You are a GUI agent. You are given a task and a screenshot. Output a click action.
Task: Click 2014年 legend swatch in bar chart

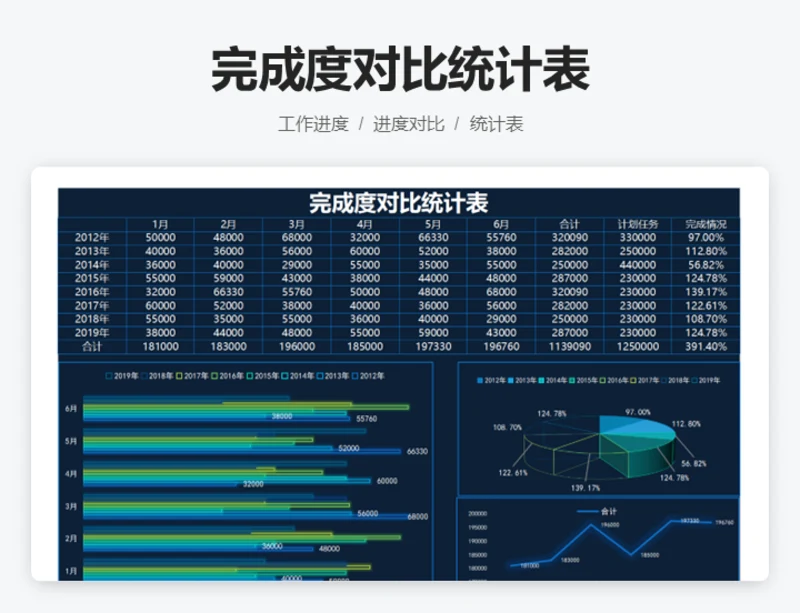click(285, 376)
